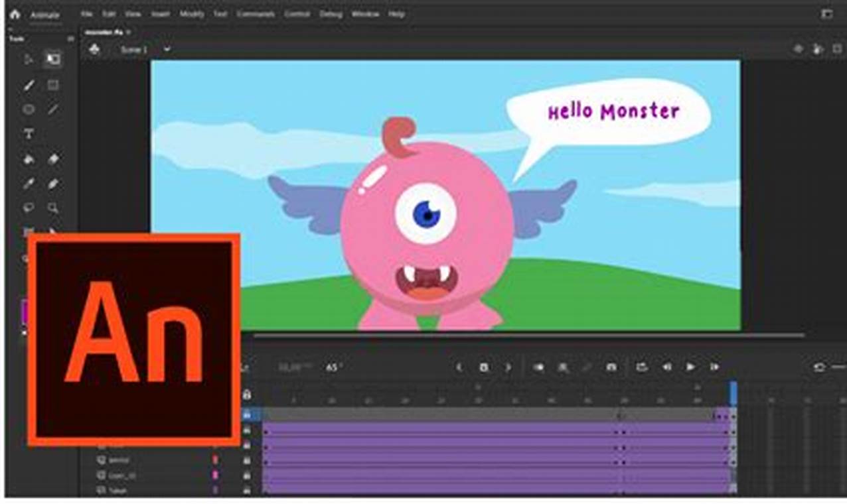Go to the previous keyframe in timeline controls
Viewport: 847px width, 504px height.
459,367
